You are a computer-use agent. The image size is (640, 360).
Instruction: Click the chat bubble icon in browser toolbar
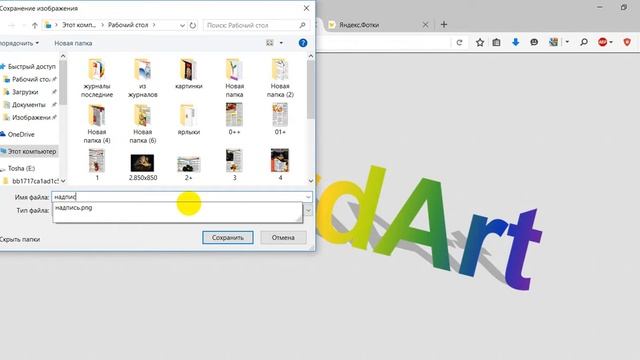(x=534, y=42)
